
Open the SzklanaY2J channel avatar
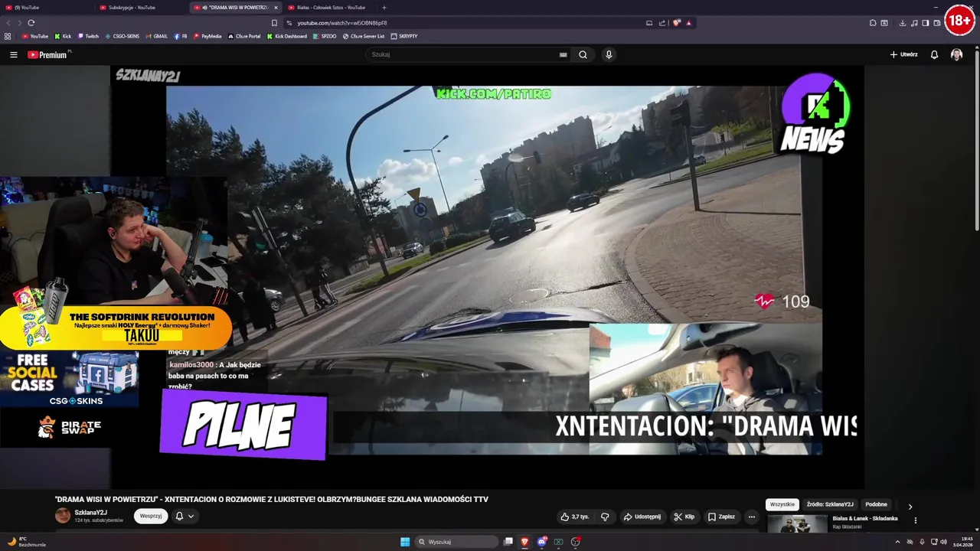coord(63,516)
